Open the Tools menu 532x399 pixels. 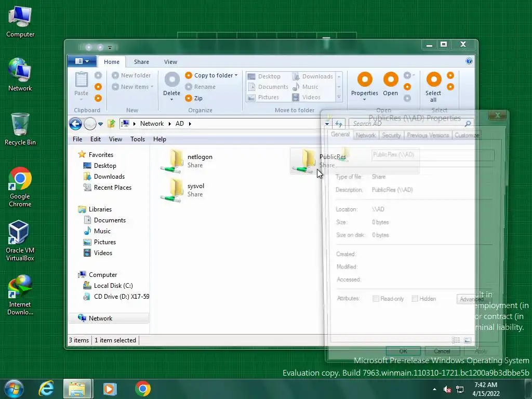pos(138,139)
